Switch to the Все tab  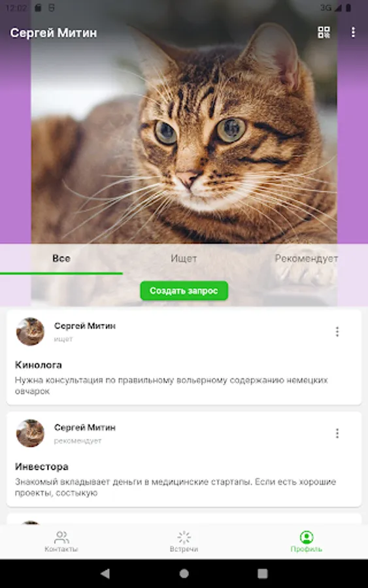(61, 259)
